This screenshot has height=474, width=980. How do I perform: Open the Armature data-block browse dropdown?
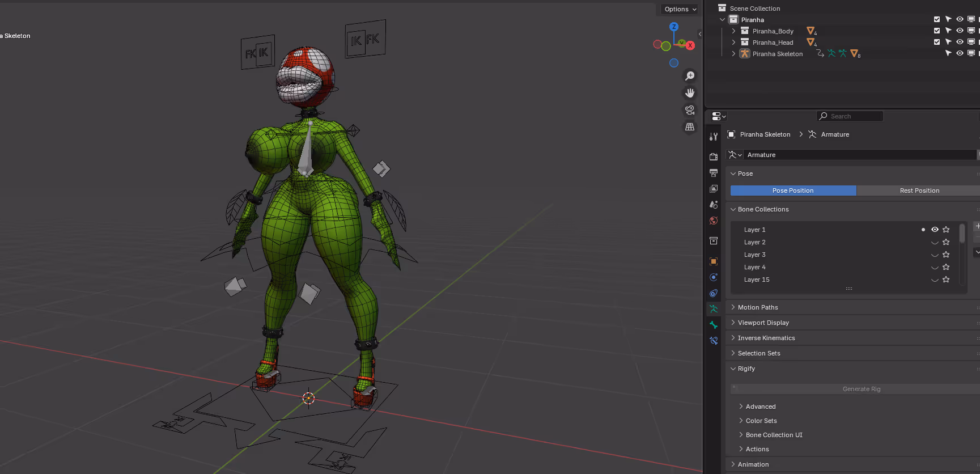735,155
